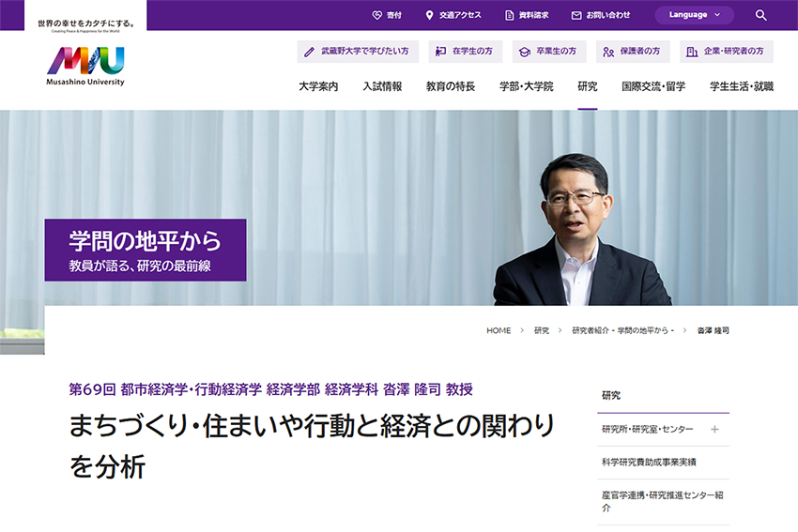Open the 学部・大学院 navigation menu

pos(526,86)
